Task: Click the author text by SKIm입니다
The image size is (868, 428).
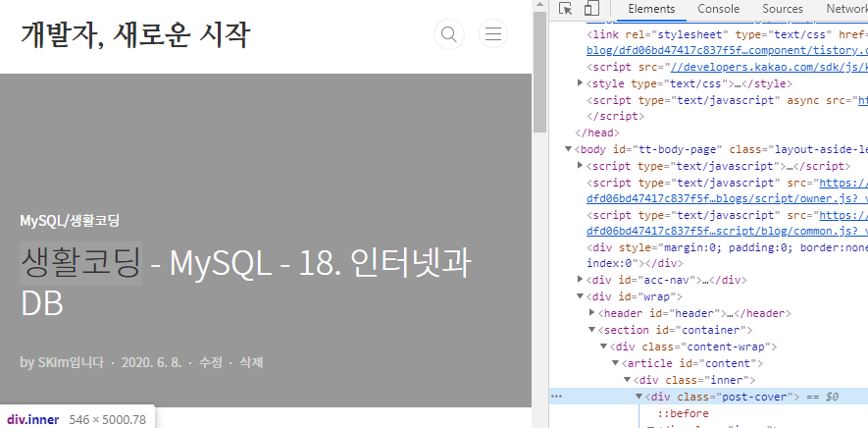Action: click(62, 362)
